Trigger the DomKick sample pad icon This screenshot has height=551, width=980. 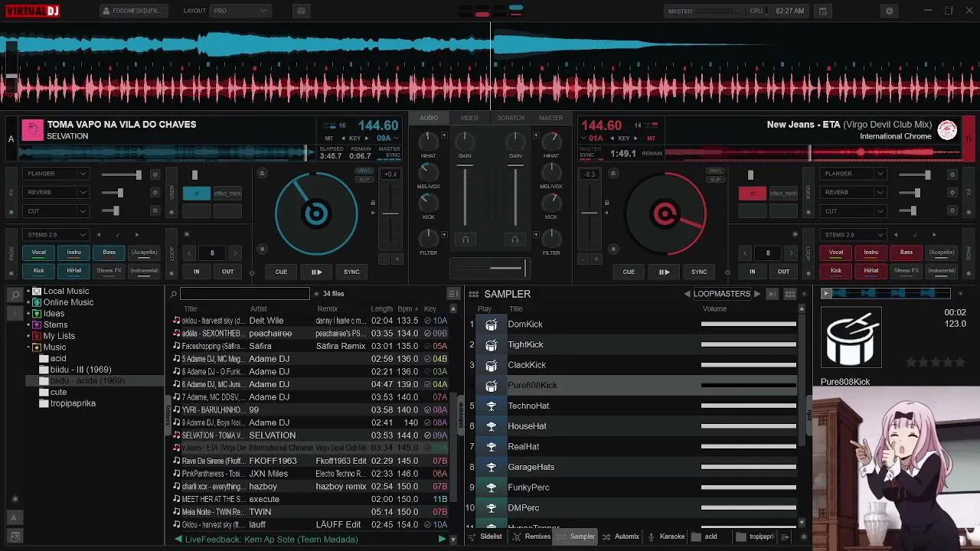(492, 324)
